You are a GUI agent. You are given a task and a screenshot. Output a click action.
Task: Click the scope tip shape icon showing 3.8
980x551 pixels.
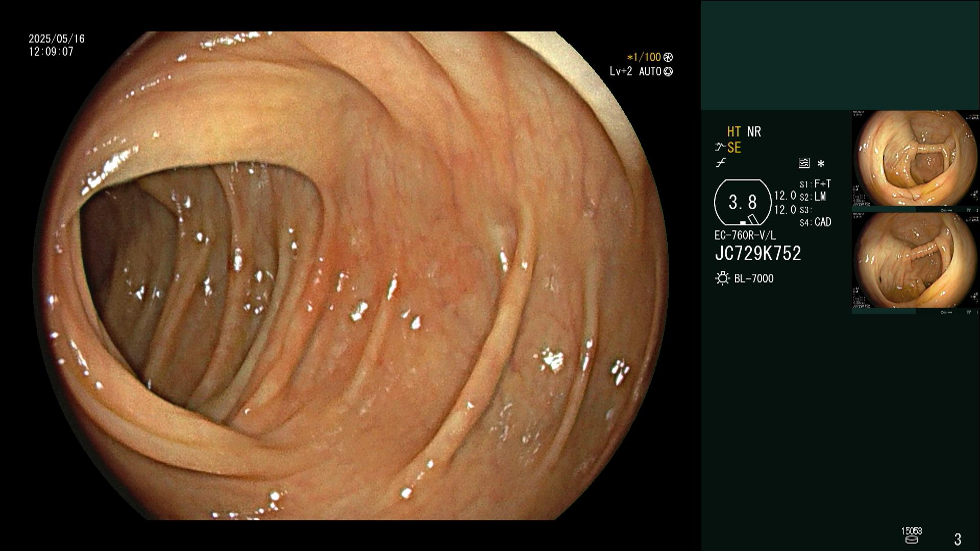pos(743,202)
